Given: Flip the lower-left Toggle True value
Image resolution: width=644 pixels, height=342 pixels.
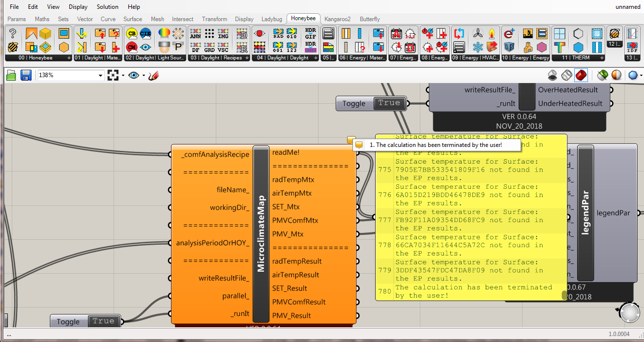Looking at the screenshot, I should (x=103, y=321).
